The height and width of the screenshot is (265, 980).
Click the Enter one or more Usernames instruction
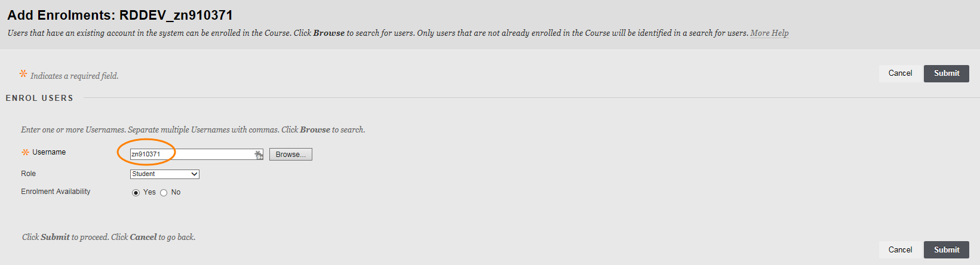pos(193,130)
